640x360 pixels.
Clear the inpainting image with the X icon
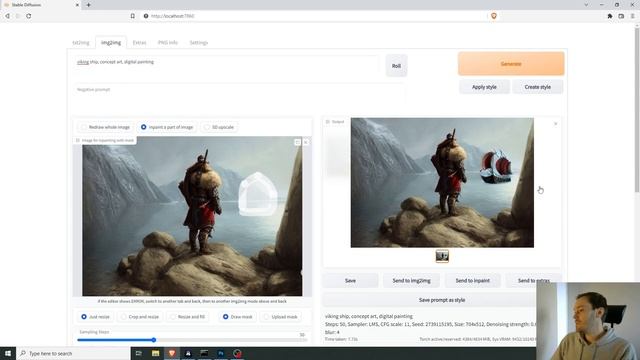click(306, 142)
